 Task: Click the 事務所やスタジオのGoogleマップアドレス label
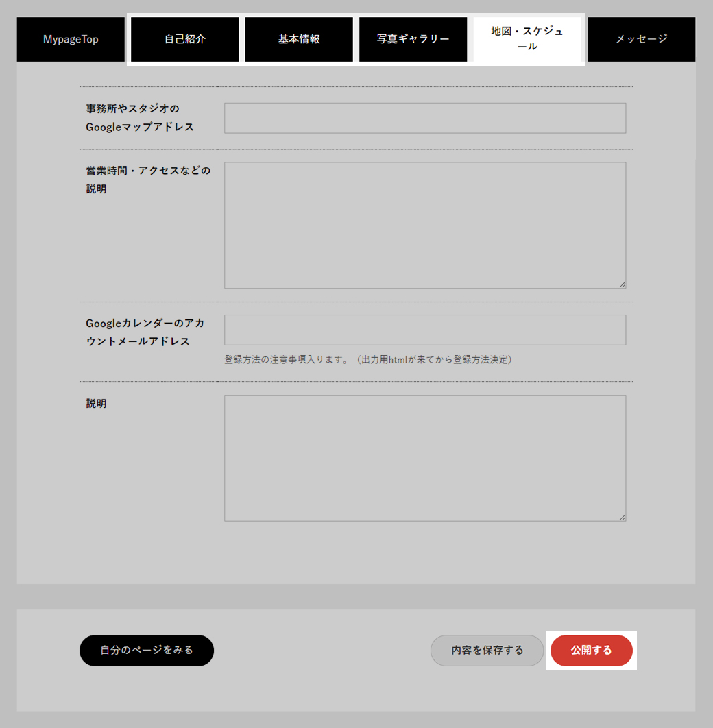(140, 118)
